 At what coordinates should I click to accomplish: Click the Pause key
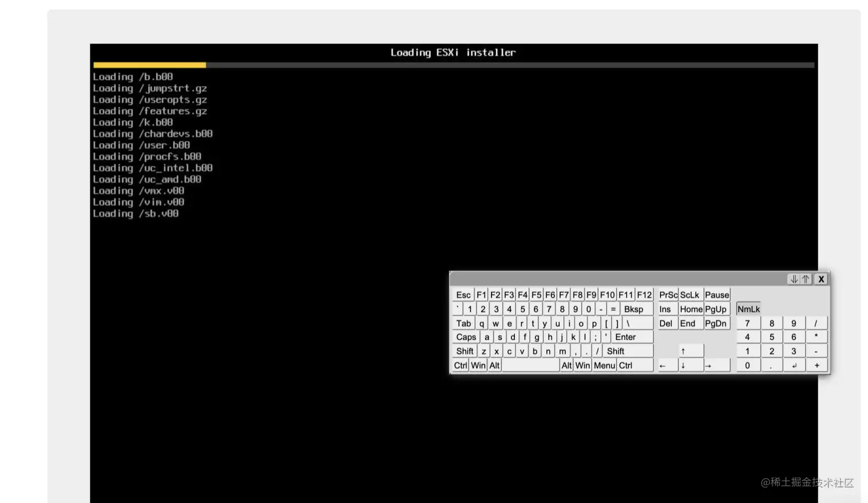coord(717,295)
